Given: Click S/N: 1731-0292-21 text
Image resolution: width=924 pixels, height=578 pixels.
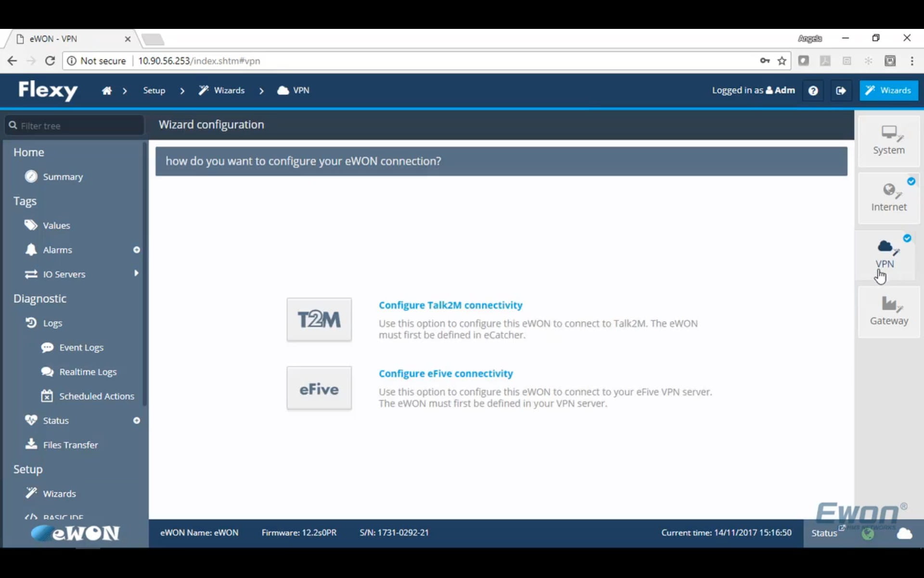Looking at the screenshot, I should 394,533.
